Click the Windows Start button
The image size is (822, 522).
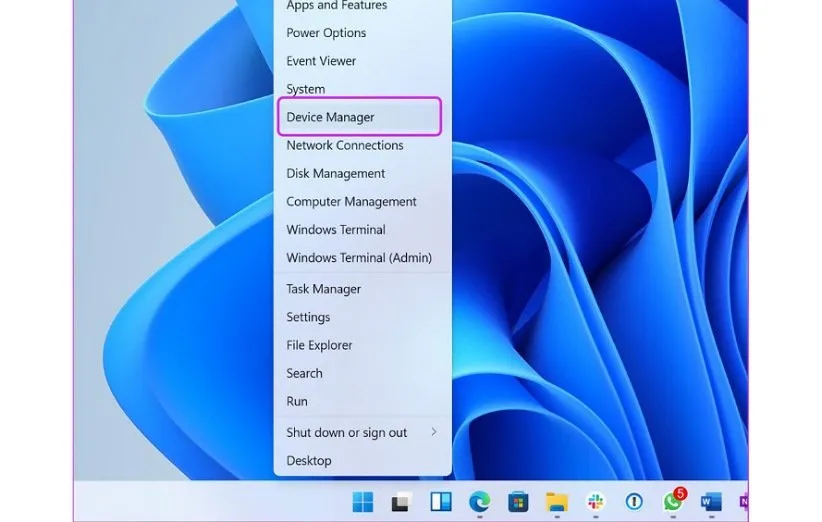coord(362,502)
